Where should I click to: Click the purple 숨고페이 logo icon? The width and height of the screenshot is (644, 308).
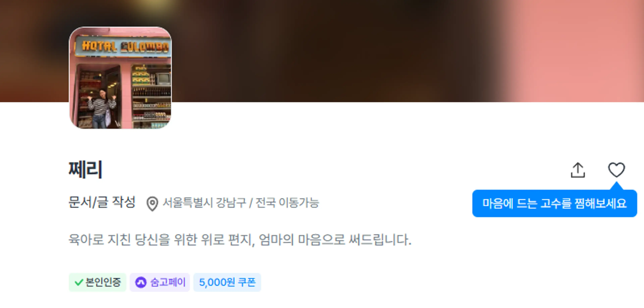coord(141,283)
